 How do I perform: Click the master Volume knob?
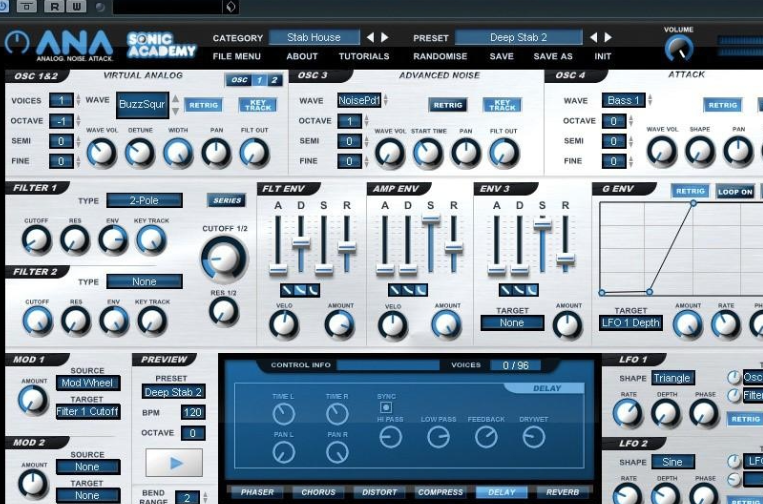679,48
